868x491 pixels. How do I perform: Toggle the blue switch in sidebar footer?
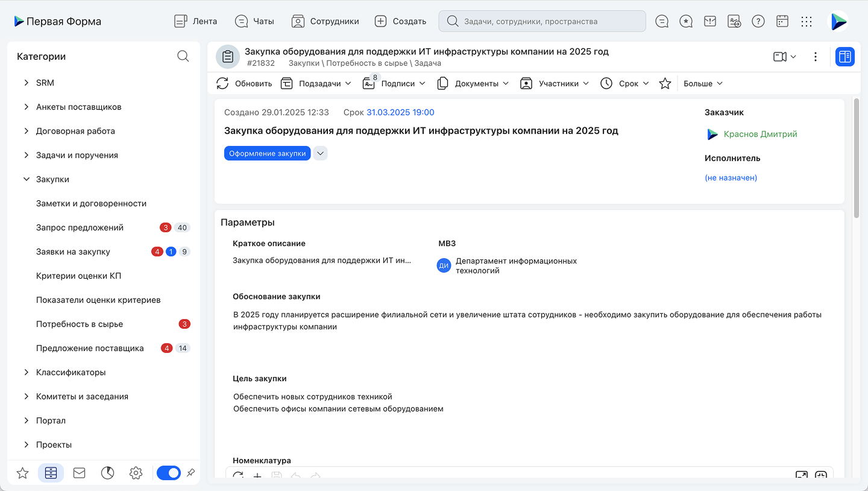coord(169,473)
